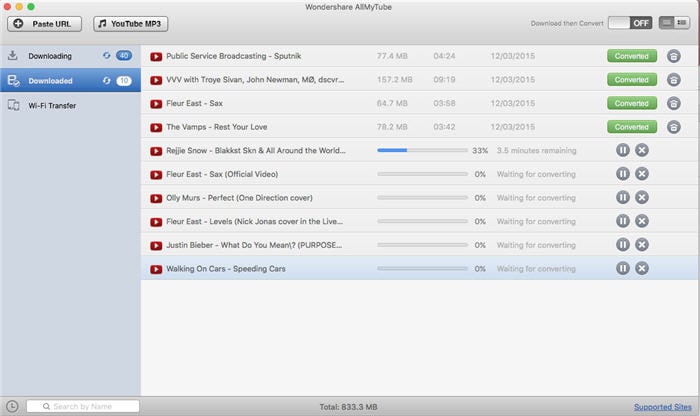Toggle the Download then Convert switch

pos(630,23)
